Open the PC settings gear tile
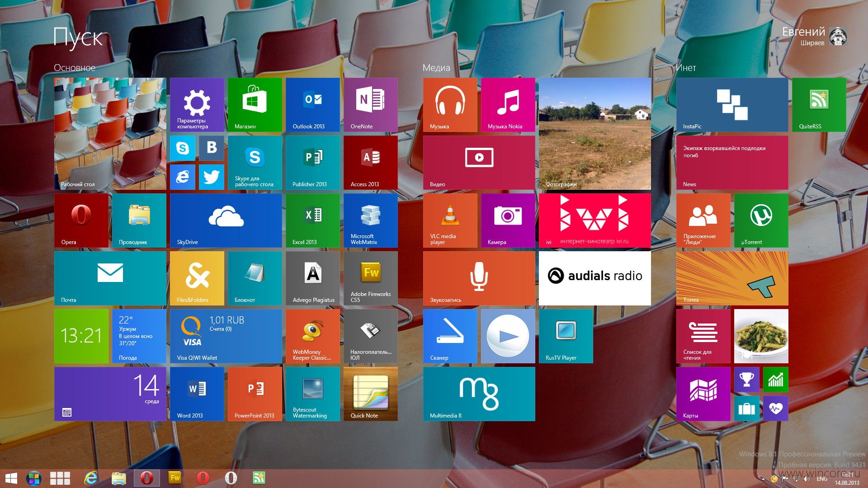Viewport: 868px width, 488px height. tap(197, 105)
